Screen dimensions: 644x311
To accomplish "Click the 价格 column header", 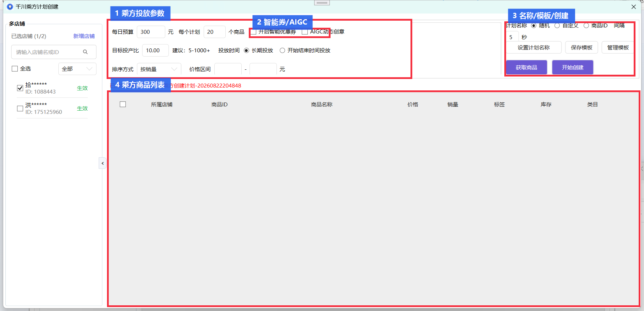I will pos(413,104).
